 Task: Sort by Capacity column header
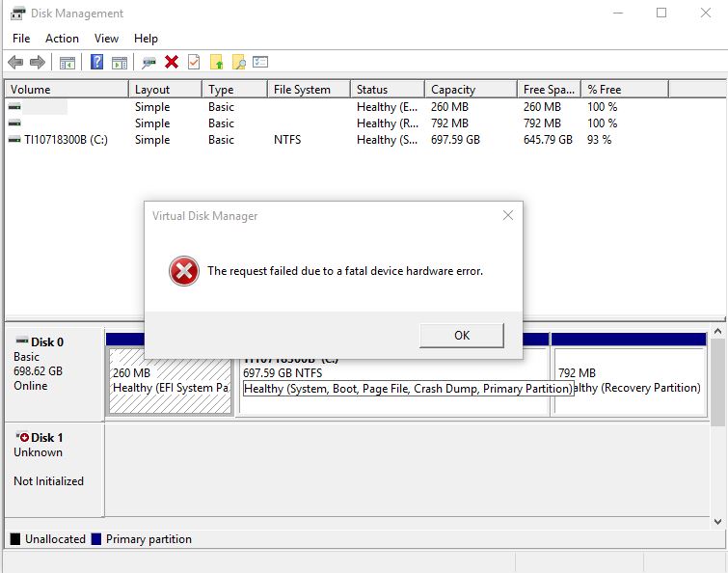coord(471,89)
